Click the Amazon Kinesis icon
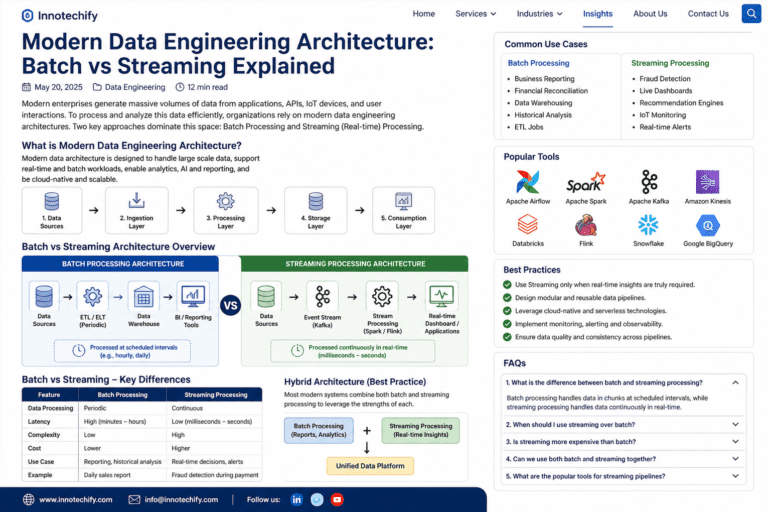The width and height of the screenshot is (768, 512). [708, 182]
